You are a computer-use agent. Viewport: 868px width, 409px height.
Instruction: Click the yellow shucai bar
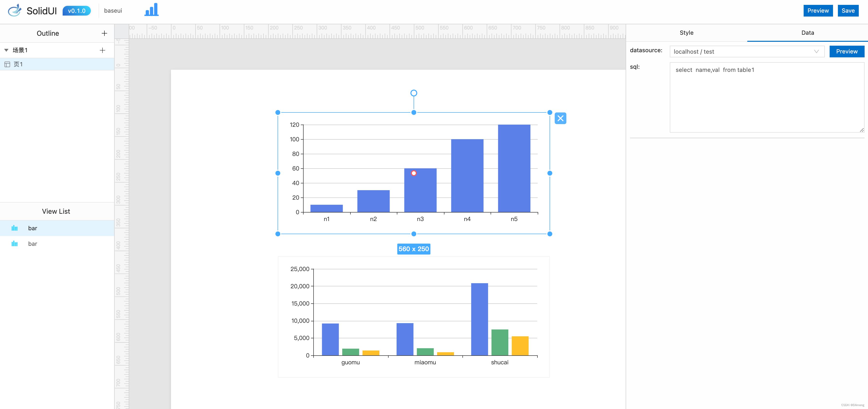pos(520,346)
